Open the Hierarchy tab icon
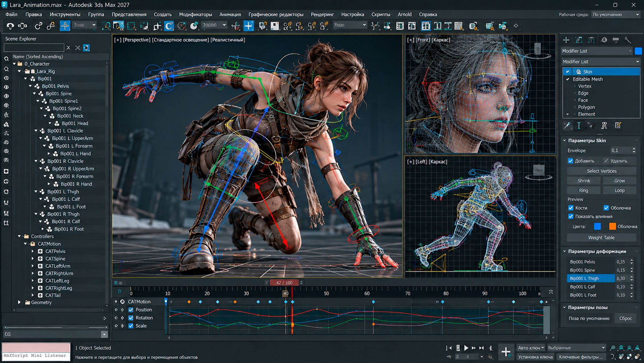Viewport: 644px width, 363px height. click(x=591, y=40)
